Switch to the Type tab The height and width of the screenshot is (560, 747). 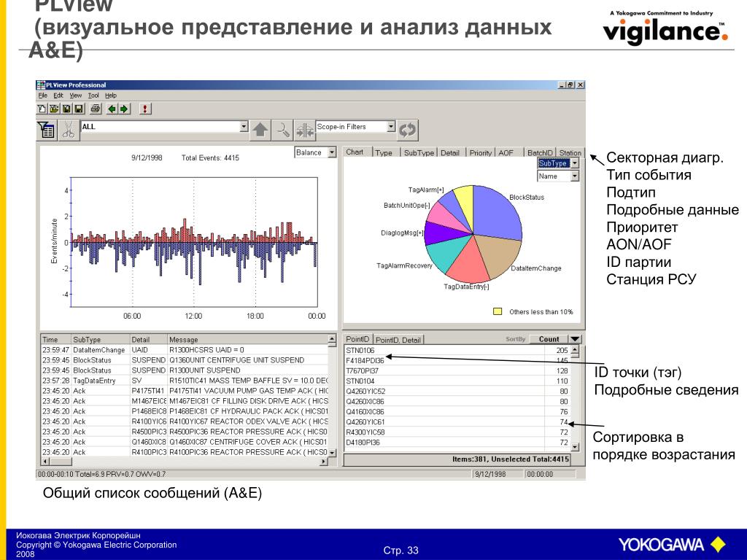point(384,153)
